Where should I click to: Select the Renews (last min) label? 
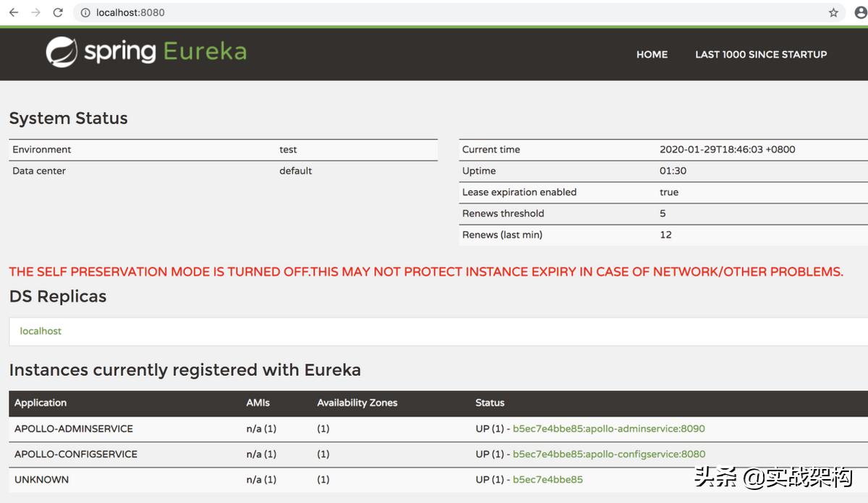coord(502,235)
